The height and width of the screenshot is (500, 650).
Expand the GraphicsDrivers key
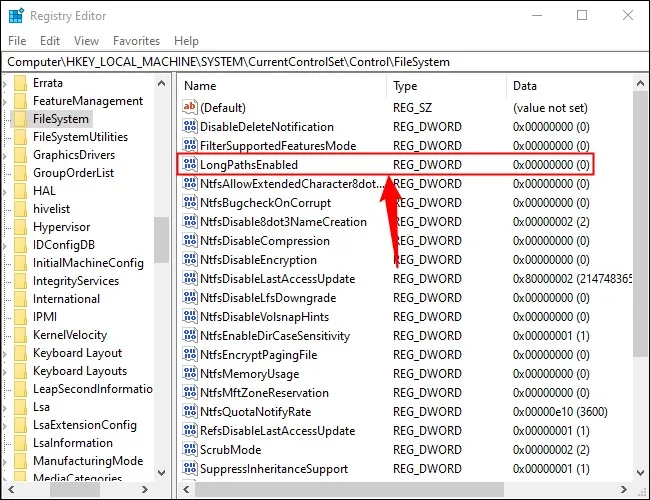pyautogui.click(x=5, y=155)
